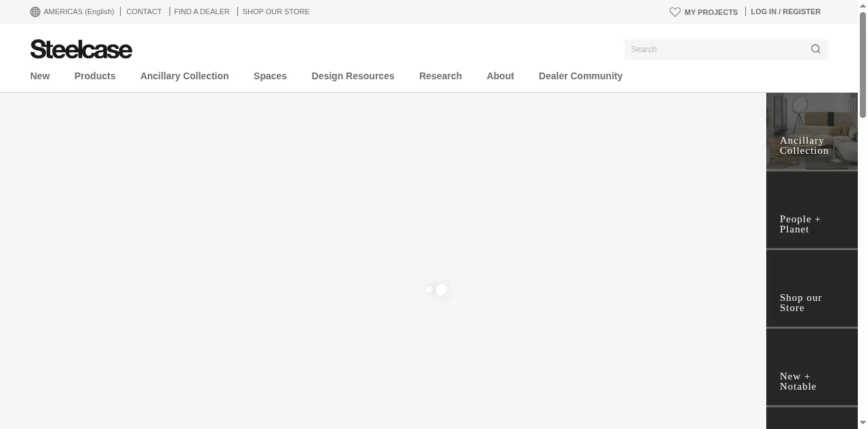The width and height of the screenshot is (868, 429).
Task: Open the Ancillary Collection menu item
Action: pyautogui.click(x=184, y=76)
